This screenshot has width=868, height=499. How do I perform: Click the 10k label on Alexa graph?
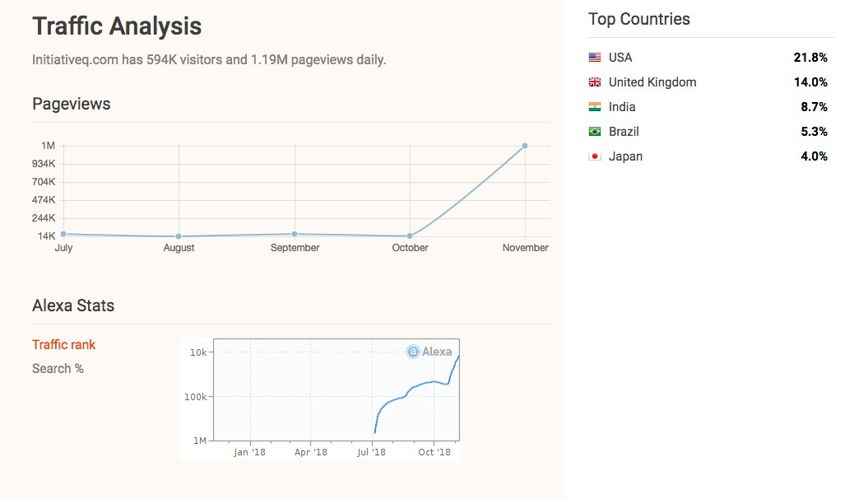198,352
